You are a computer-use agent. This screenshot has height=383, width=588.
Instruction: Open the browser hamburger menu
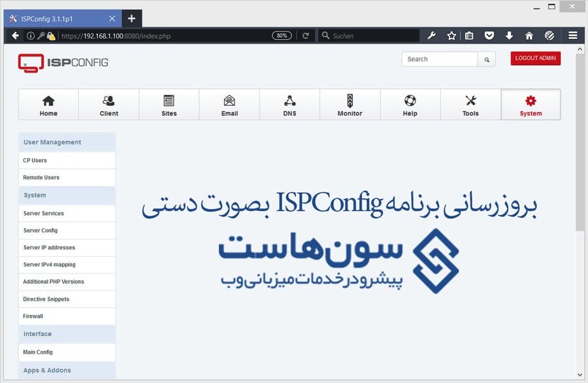click(572, 36)
